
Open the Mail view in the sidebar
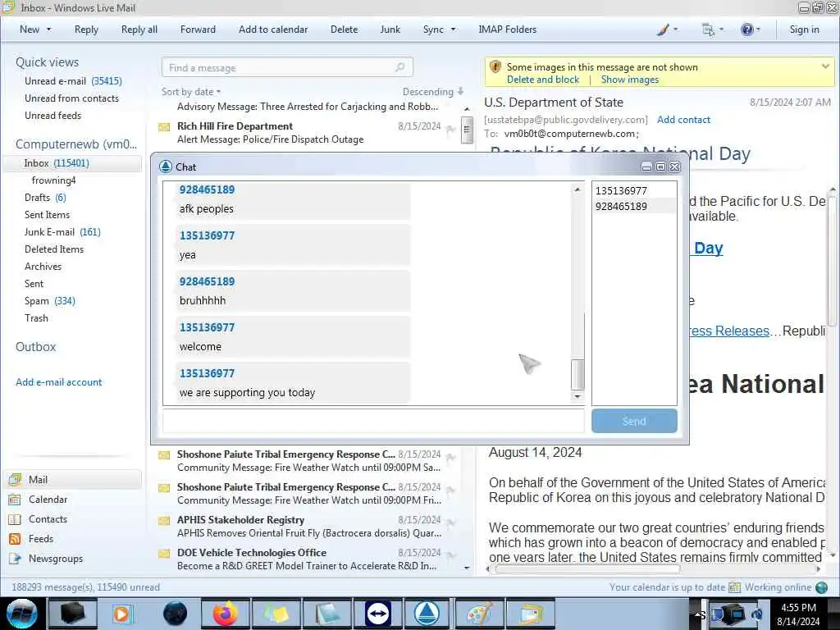tap(73, 479)
